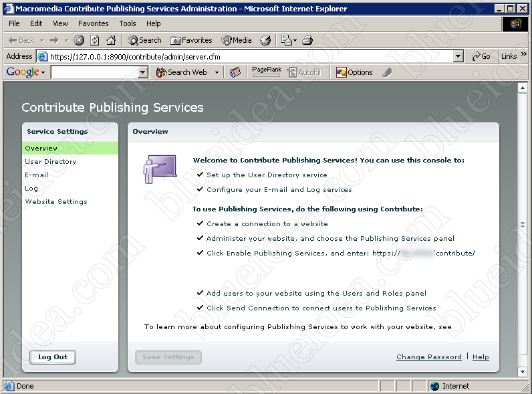Click 'Configure your E-mail and Log services' text
The height and width of the screenshot is (394, 532).
pos(279,190)
